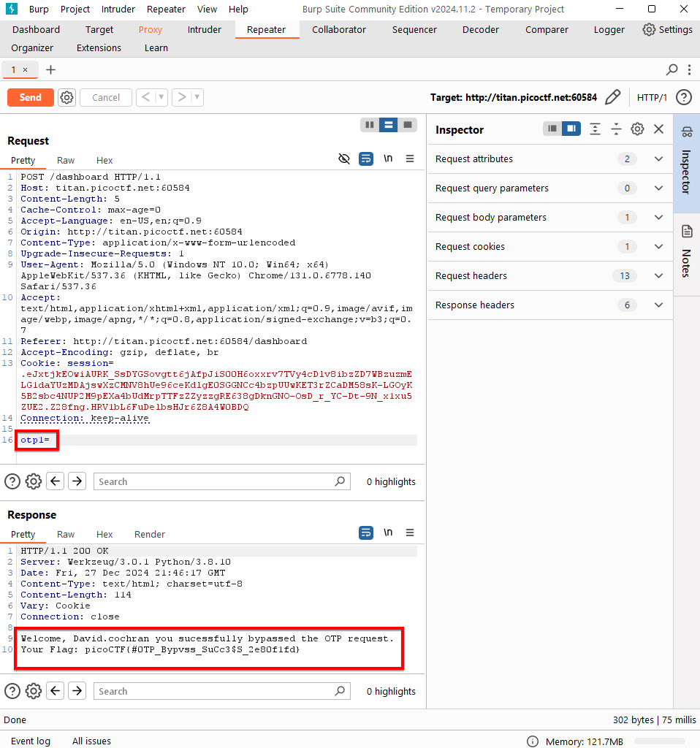Select side-by-side request/response layout
The height and width of the screenshot is (748, 700).
[370, 125]
